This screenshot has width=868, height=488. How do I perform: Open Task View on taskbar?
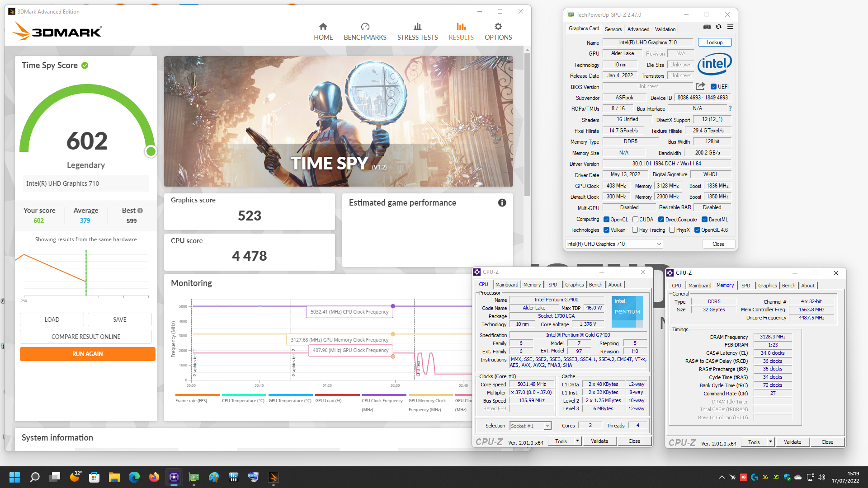click(x=55, y=477)
